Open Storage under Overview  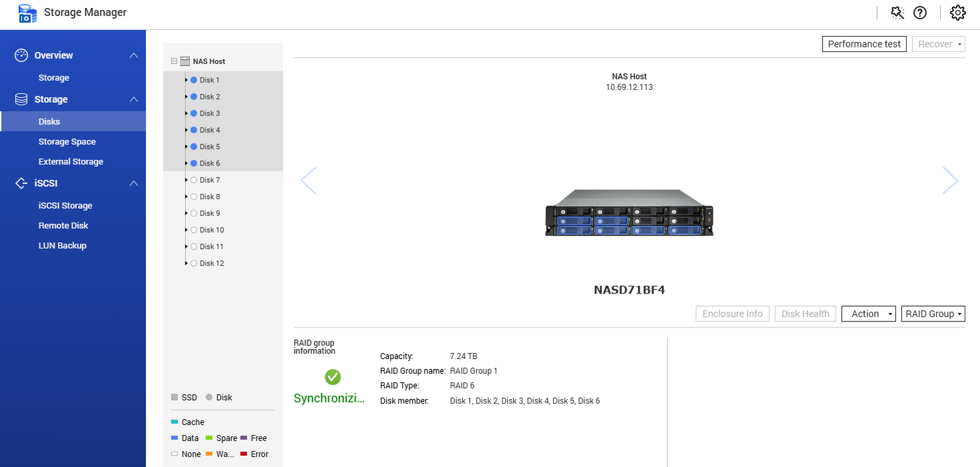(x=54, y=78)
